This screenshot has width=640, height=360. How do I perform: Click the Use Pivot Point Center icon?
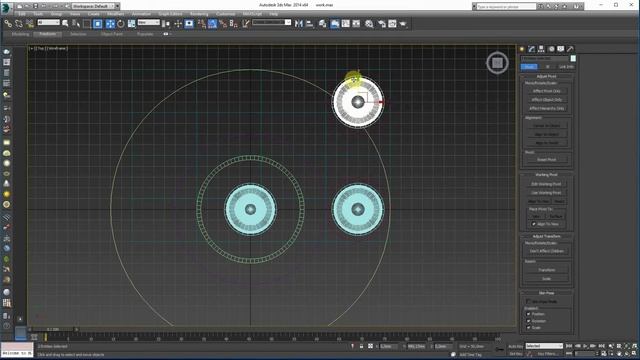pyautogui.click(x=166, y=24)
